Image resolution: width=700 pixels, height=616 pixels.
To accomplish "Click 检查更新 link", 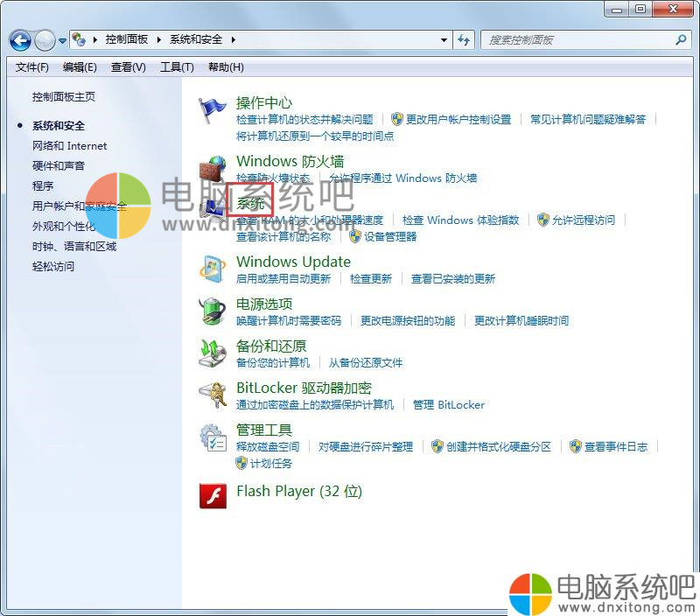I will tap(370, 279).
